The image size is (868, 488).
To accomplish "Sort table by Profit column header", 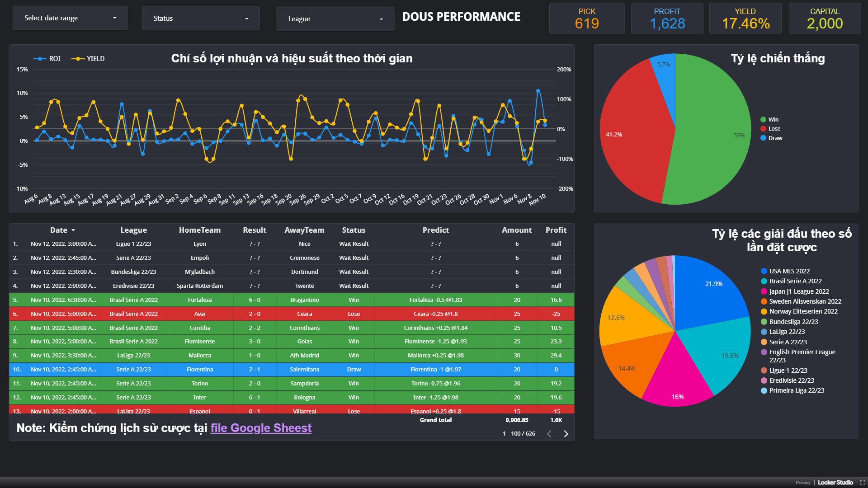I will (556, 230).
